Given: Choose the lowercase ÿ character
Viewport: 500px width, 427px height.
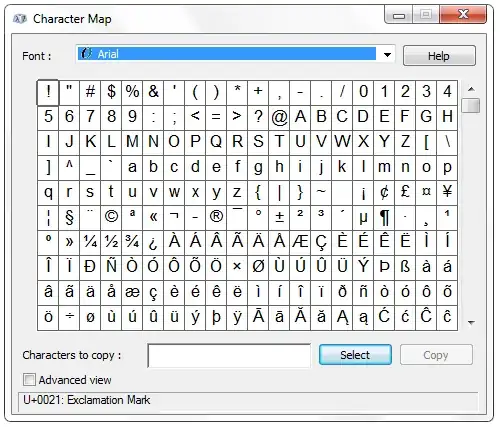Looking at the screenshot, I should (x=237, y=318).
